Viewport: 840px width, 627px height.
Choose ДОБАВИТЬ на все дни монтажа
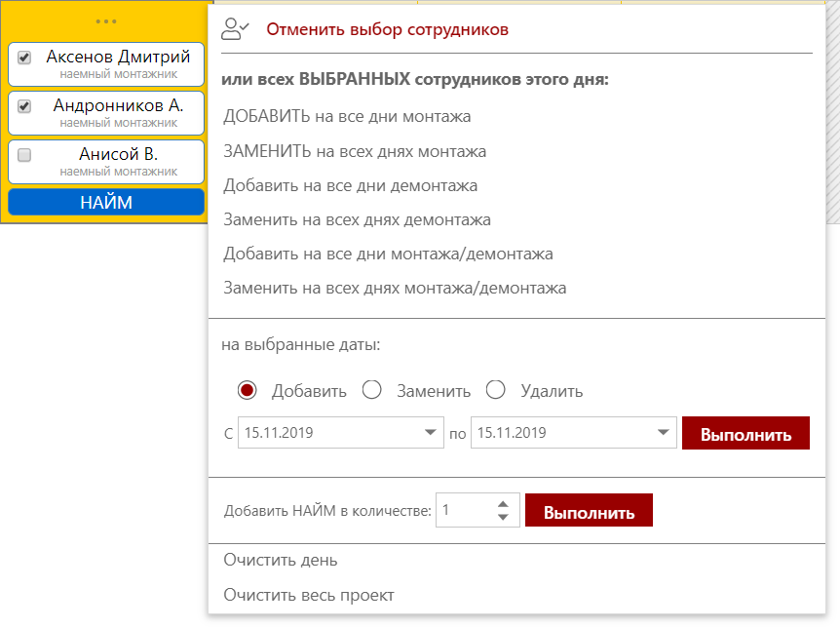[x=347, y=117]
